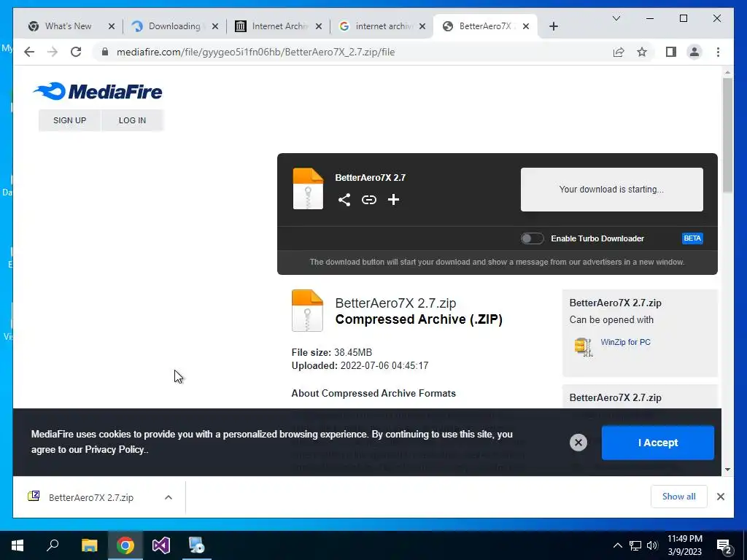Click the orange zip icon in dark panel
Screen dimensions: 747x560
(308, 189)
